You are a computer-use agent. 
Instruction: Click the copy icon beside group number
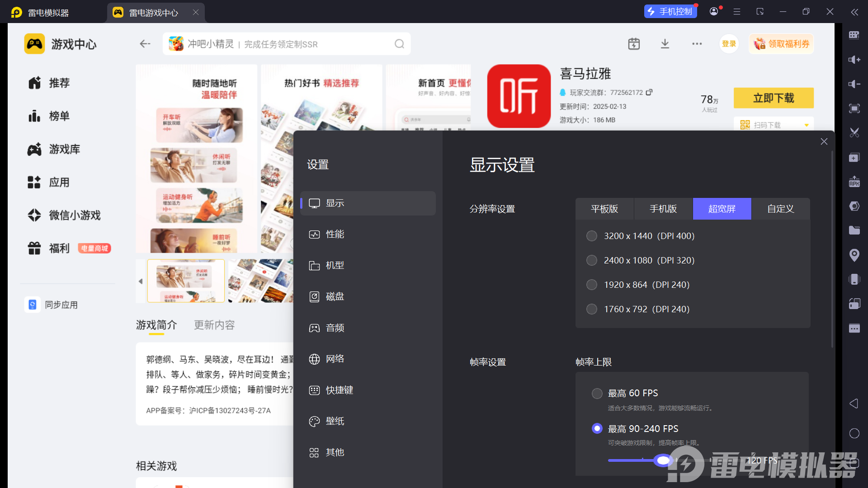[649, 92]
